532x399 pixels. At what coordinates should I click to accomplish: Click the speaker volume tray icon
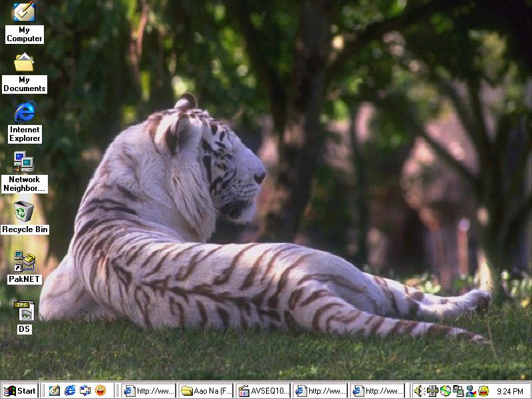pyautogui.click(x=419, y=390)
